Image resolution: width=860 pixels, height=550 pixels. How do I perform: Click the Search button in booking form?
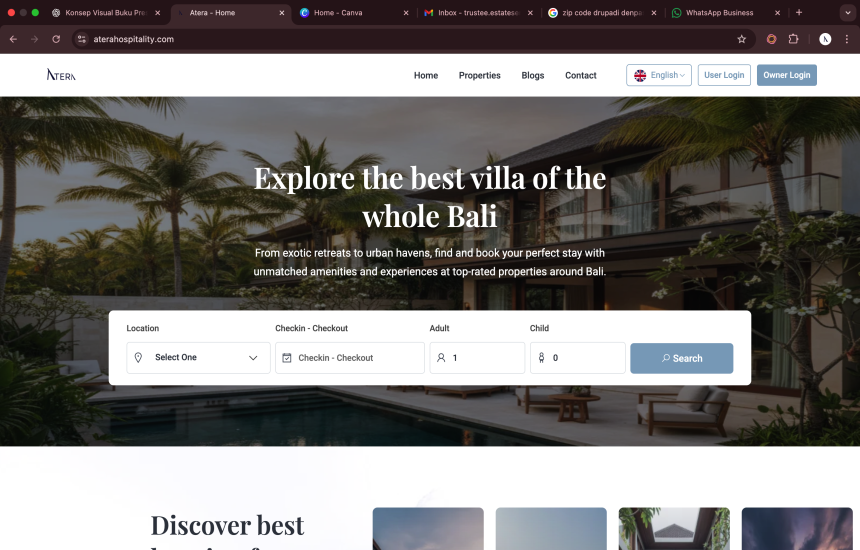(x=681, y=358)
